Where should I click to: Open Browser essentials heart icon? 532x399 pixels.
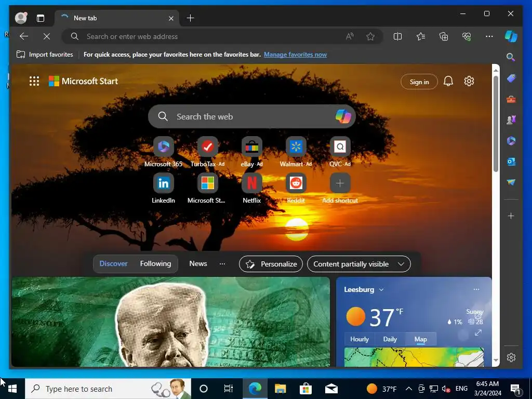(x=467, y=36)
